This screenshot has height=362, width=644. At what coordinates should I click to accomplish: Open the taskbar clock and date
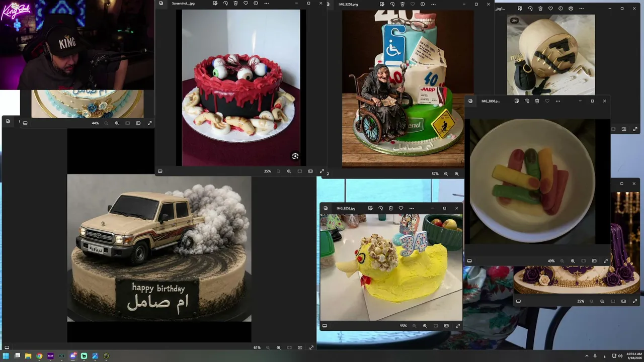pos(633,356)
